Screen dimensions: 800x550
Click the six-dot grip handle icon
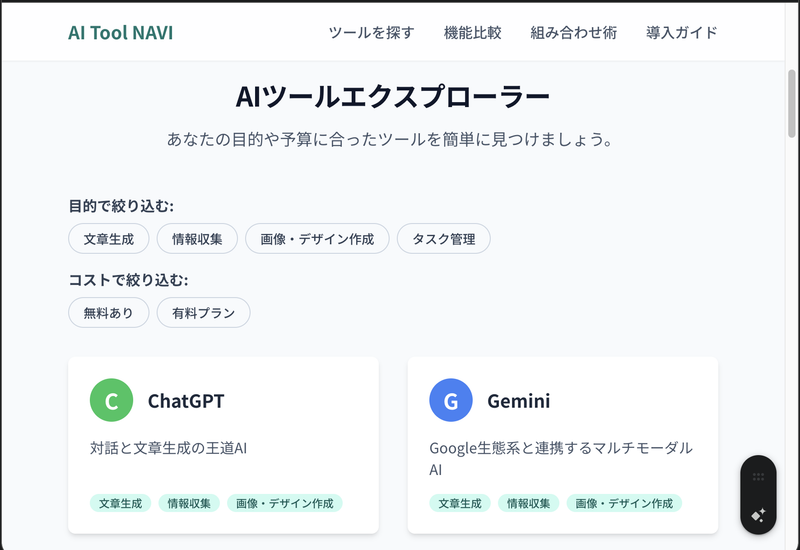[758, 477]
